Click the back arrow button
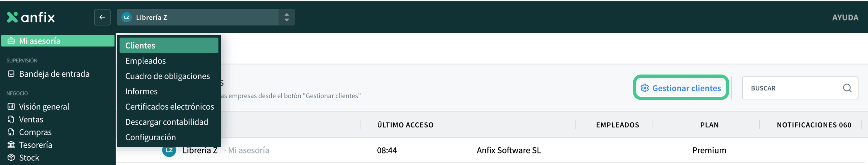This screenshot has width=868, height=165. coord(102,17)
